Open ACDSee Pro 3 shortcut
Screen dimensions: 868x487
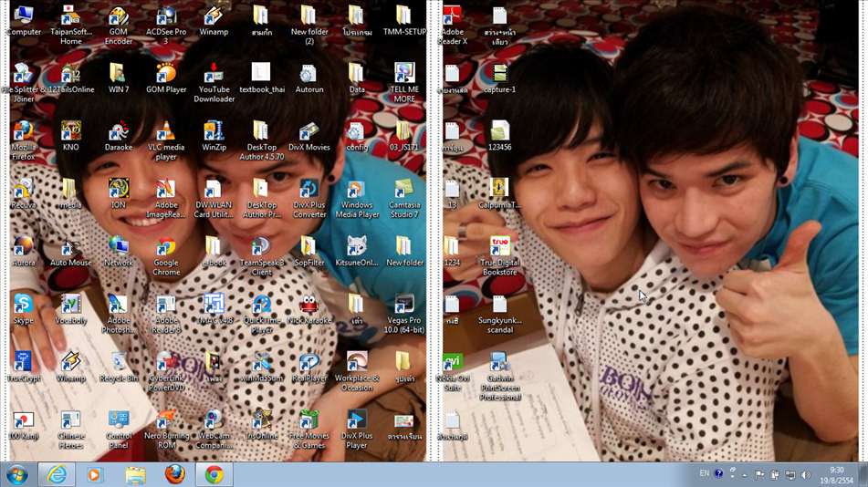[166, 25]
